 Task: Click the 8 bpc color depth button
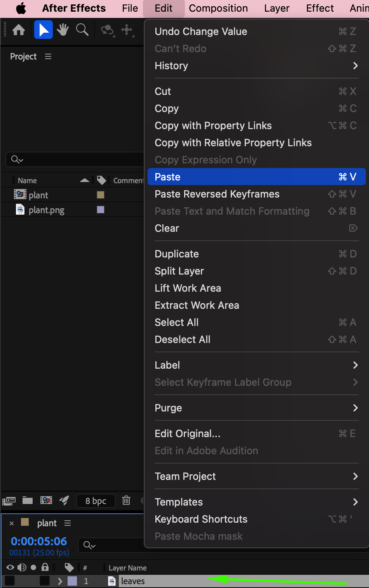coord(96,501)
